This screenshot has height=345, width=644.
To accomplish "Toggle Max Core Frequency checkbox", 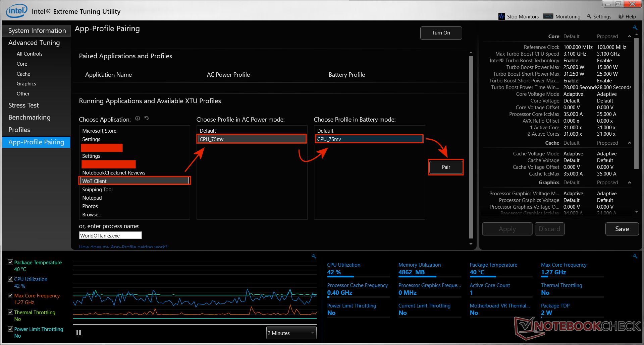I will coord(10,295).
